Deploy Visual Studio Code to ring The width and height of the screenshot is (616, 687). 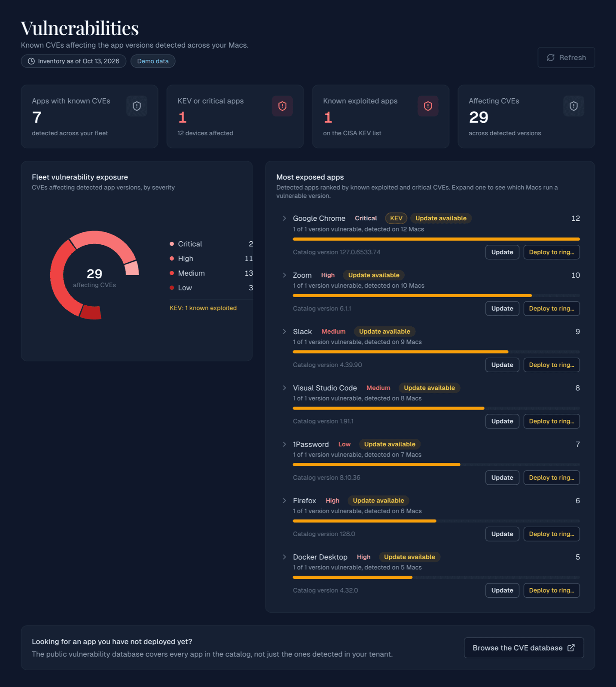click(552, 421)
